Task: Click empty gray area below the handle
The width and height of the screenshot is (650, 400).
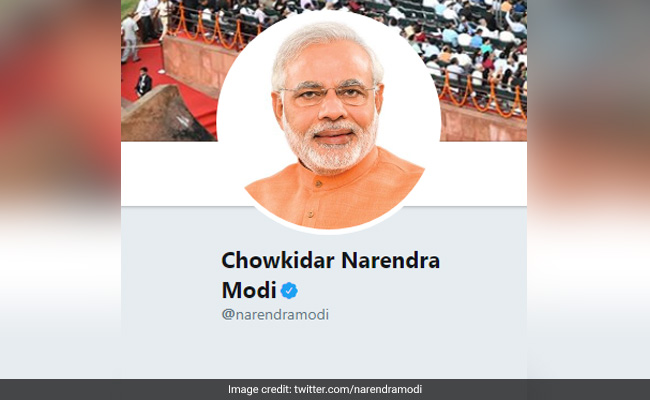Action: [323, 350]
